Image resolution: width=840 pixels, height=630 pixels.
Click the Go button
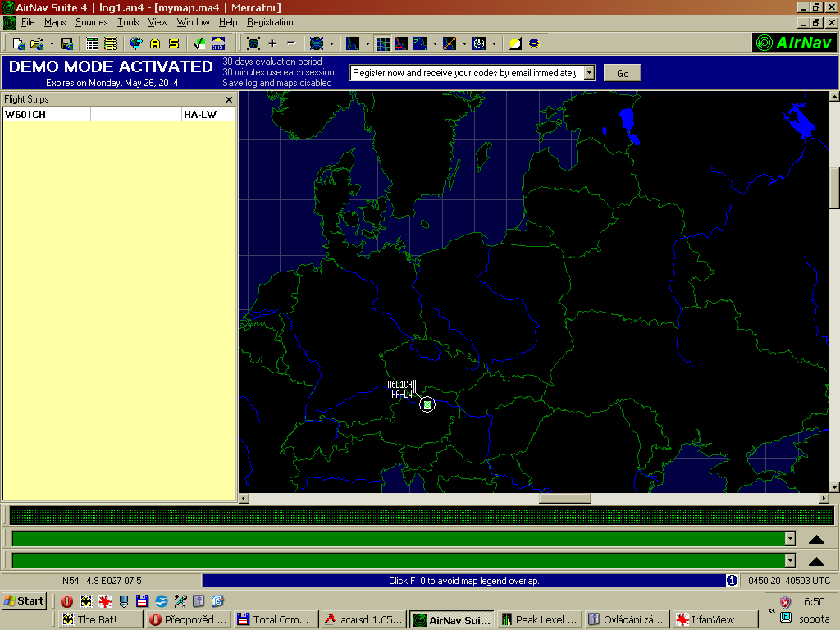(623, 73)
